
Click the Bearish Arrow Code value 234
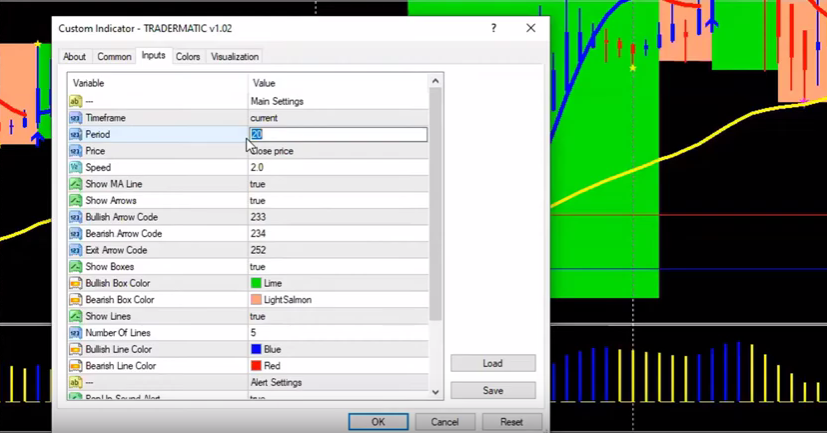coord(258,234)
